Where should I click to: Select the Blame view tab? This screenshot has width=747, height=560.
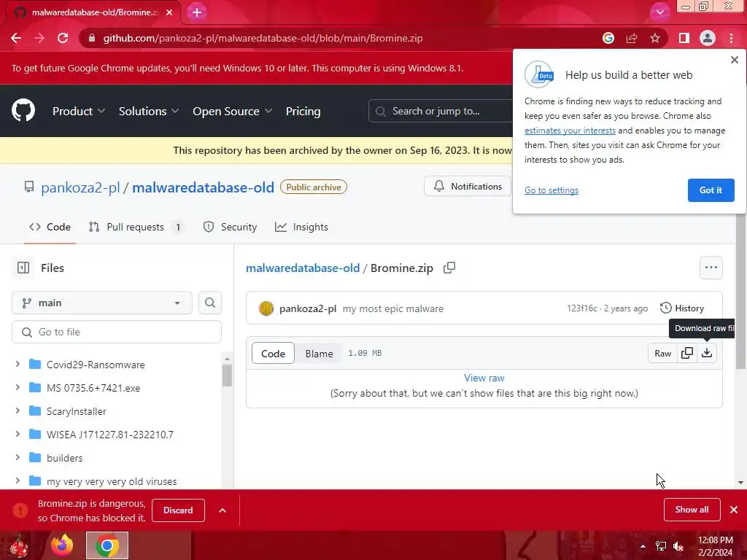(319, 354)
